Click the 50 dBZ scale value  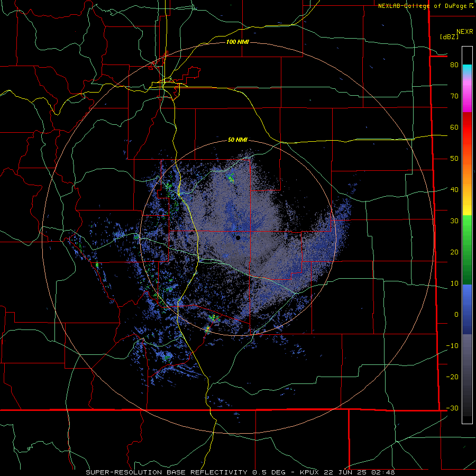click(454, 159)
